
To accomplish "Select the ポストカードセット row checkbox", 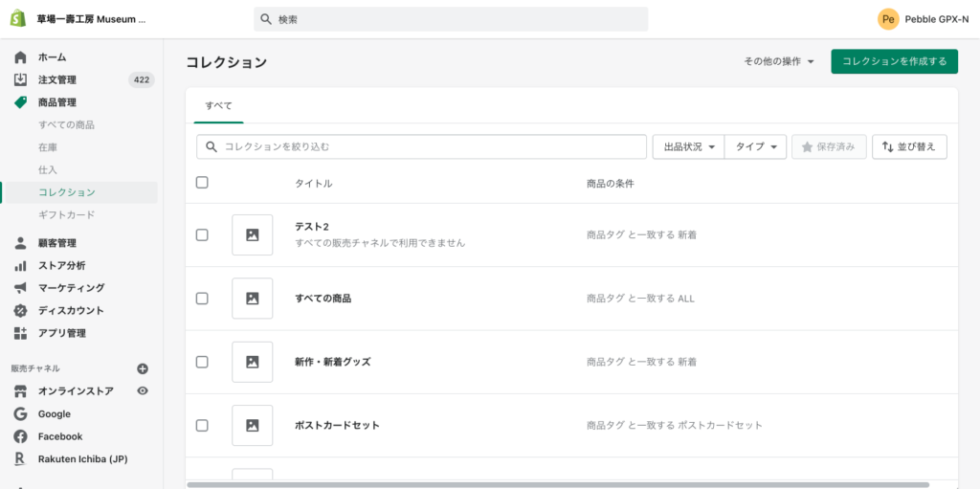I will coord(202,425).
